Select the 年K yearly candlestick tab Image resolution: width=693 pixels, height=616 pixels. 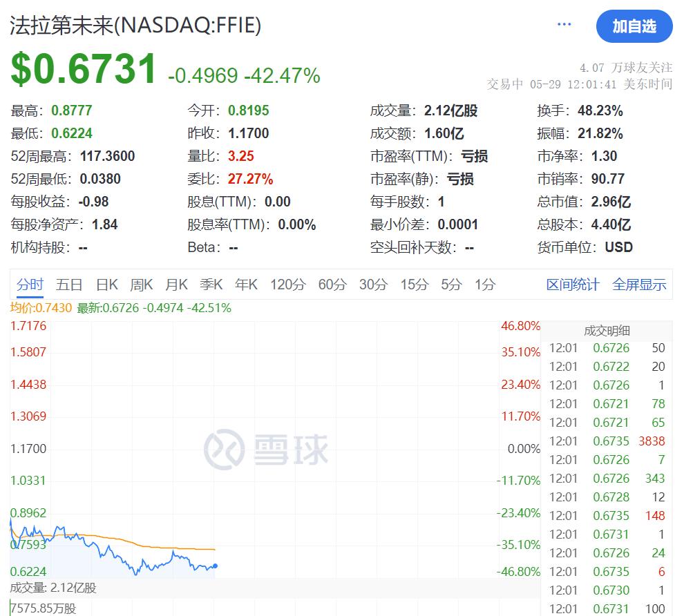tap(246, 285)
